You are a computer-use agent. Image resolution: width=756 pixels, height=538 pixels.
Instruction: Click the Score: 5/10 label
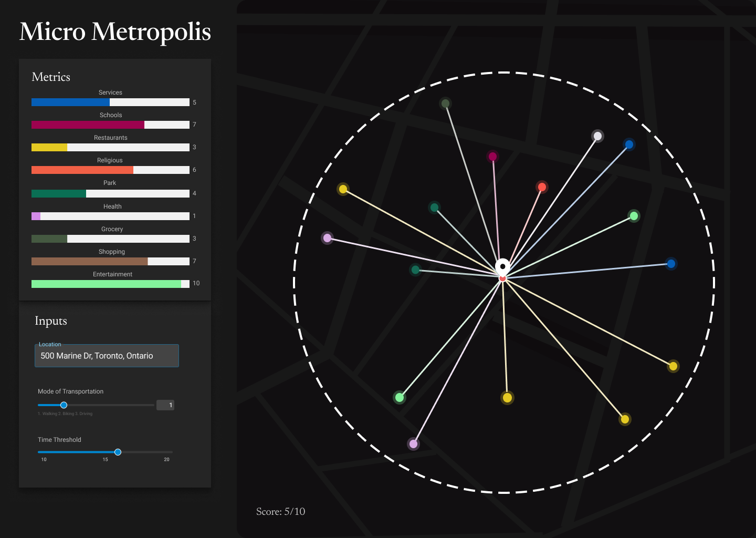coord(280,511)
